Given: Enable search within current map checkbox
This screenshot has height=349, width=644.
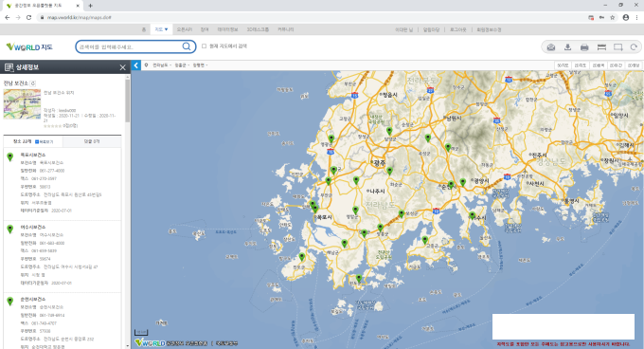Looking at the screenshot, I should point(204,46).
